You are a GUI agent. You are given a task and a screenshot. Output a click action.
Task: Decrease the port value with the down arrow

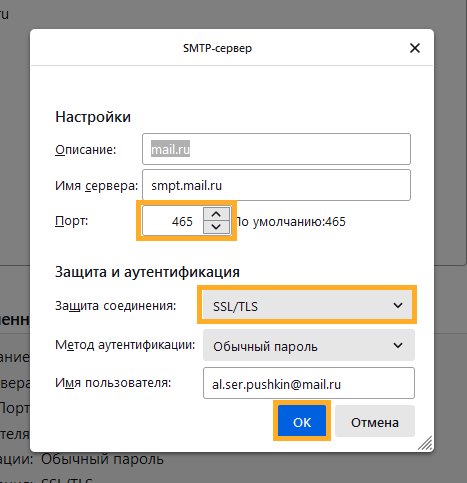point(216,227)
